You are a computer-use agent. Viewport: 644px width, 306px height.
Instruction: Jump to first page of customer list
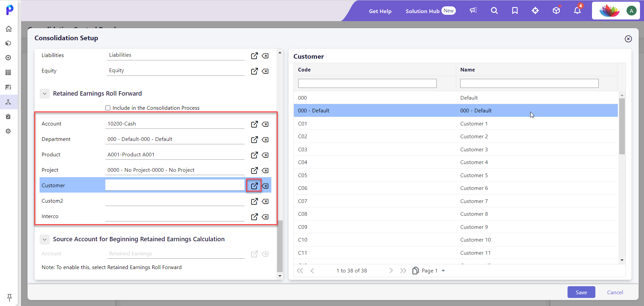(300, 270)
